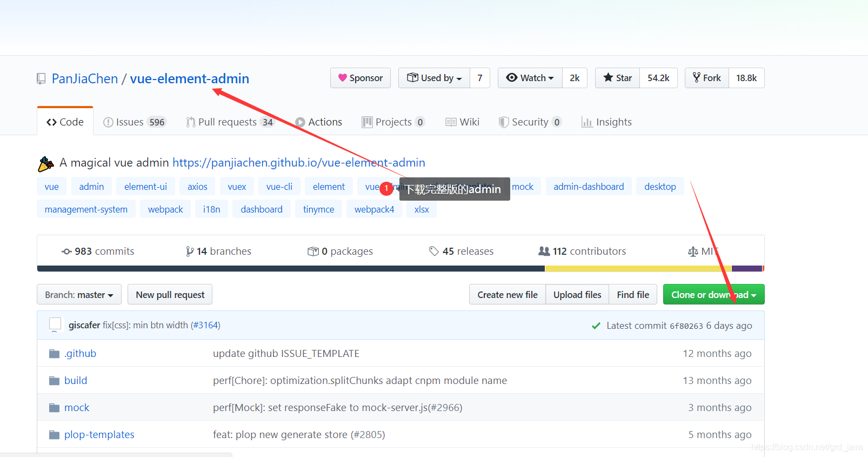868x457 pixels.
Task: Click the dark JavaScript segment of the language bar
Action: (291, 268)
